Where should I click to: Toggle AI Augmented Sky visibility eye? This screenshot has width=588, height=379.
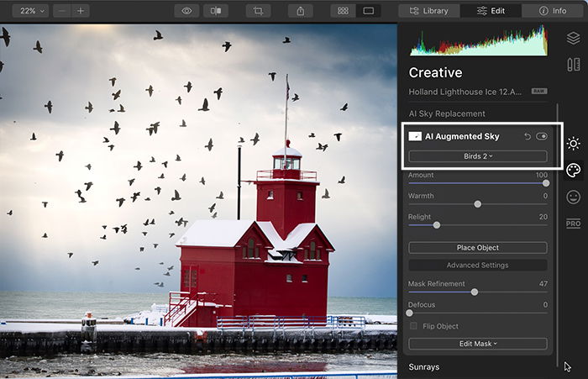click(542, 136)
